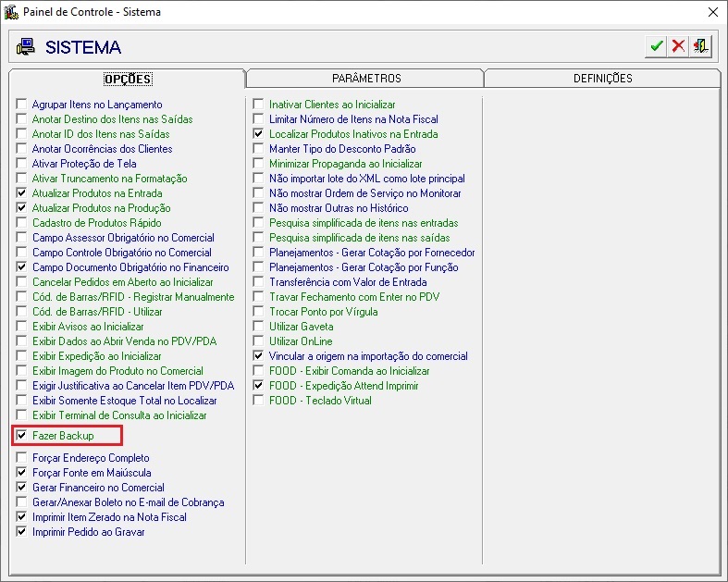Switch to the PARÂMETROS tab
This screenshot has height=582, width=728.
[x=366, y=79]
